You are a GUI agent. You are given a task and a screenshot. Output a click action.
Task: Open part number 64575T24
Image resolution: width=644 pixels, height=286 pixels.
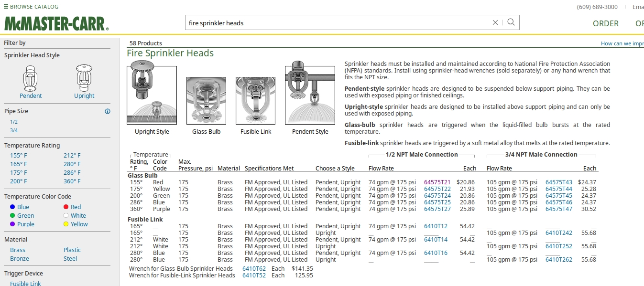pyautogui.click(x=437, y=195)
